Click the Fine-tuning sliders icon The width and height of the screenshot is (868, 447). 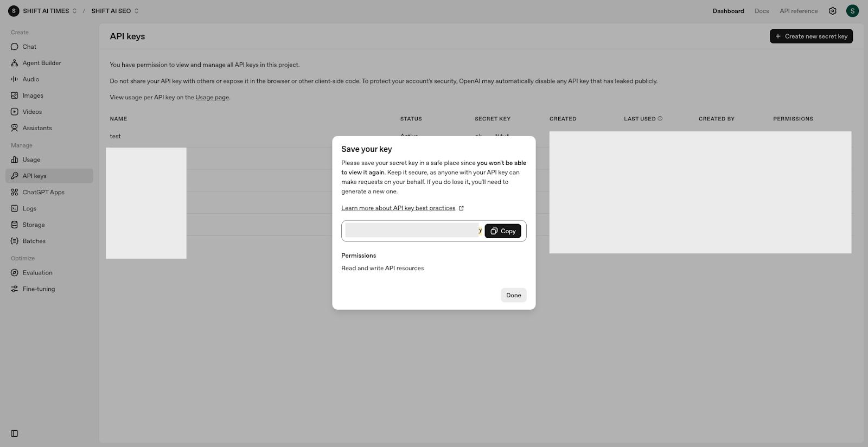coord(15,289)
